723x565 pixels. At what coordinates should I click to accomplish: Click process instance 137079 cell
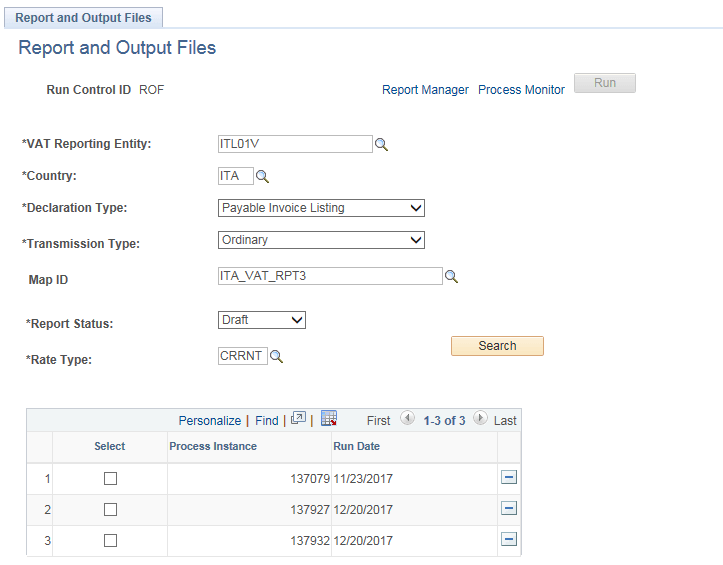click(x=310, y=479)
